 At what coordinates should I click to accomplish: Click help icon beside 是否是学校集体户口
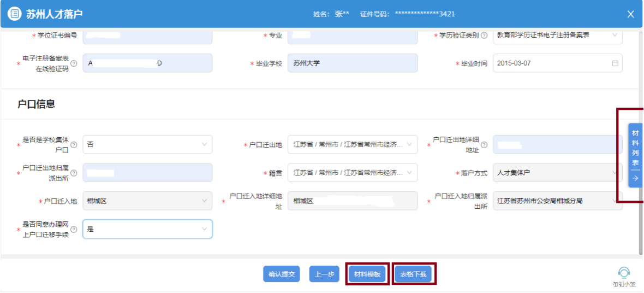(x=74, y=145)
